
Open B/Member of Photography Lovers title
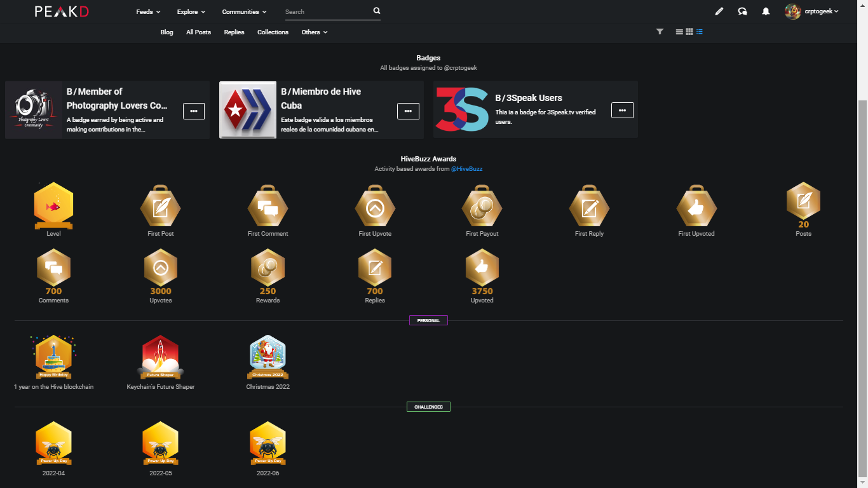[117, 98]
